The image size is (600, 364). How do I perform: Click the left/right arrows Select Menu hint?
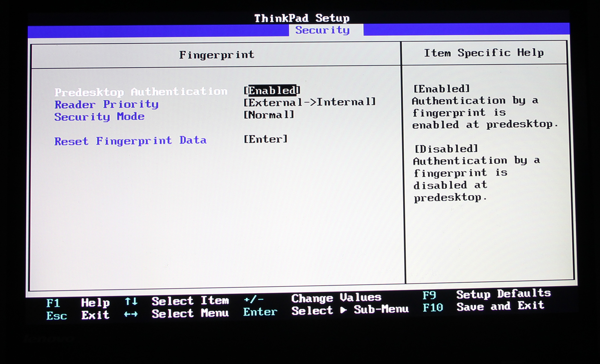pos(177,313)
